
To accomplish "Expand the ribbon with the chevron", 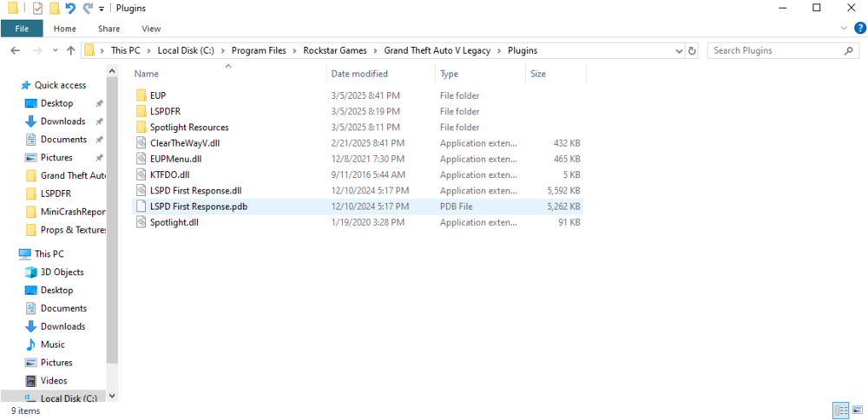I will coord(844,28).
